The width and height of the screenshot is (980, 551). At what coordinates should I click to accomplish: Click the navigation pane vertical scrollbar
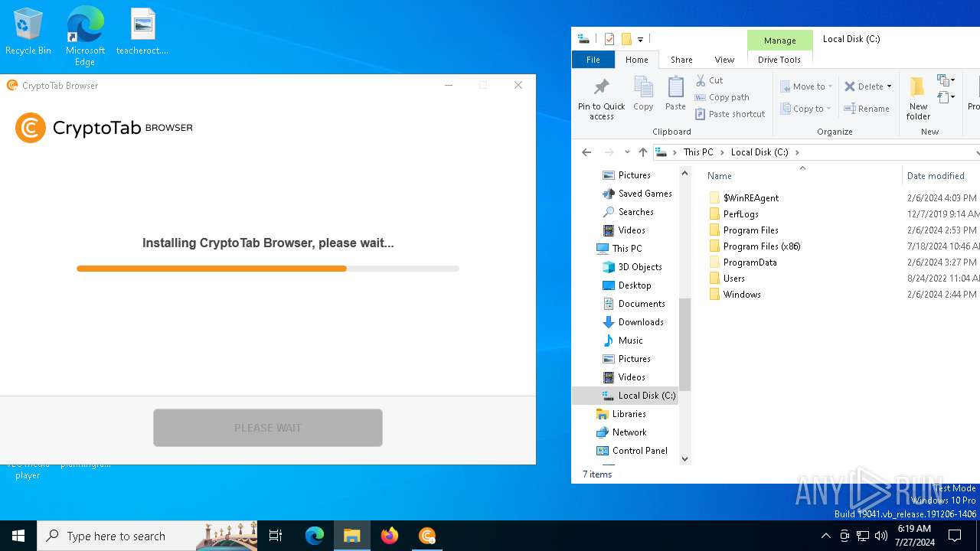(684, 344)
